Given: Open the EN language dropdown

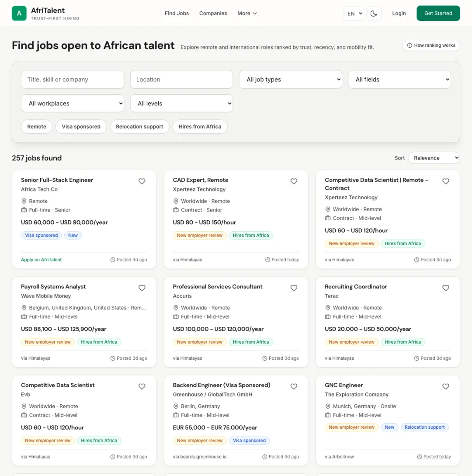Looking at the screenshot, I should click(354, 14).
